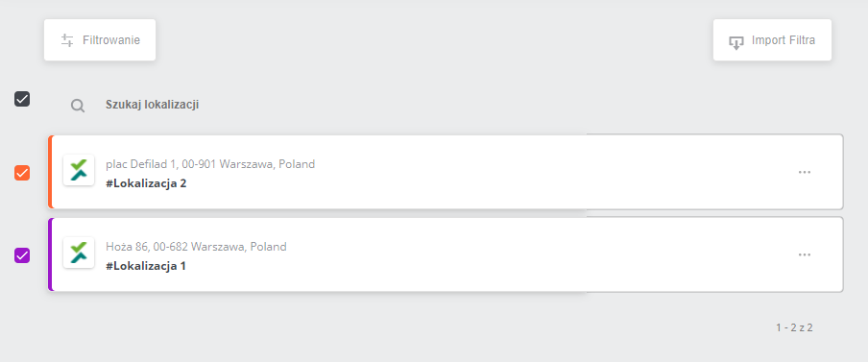Uncheck the orange checkbox for Lokalizacja 2
This screenshot has width=868, height=362.
click(x=22, y=173)
